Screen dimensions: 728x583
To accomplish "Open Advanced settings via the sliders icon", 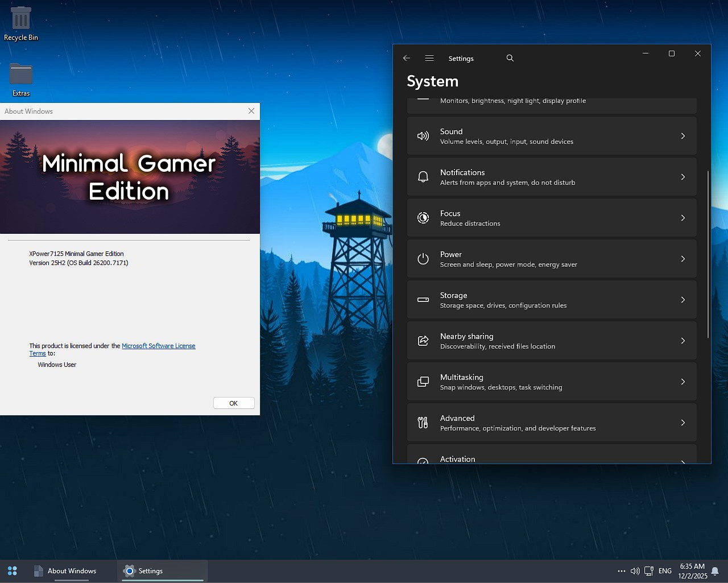I will [x=423, y=423].
